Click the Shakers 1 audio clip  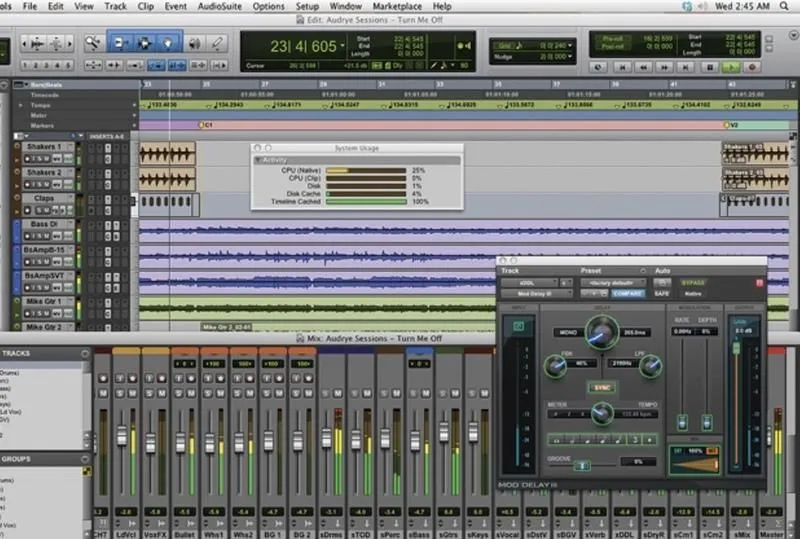pos(166,154)
